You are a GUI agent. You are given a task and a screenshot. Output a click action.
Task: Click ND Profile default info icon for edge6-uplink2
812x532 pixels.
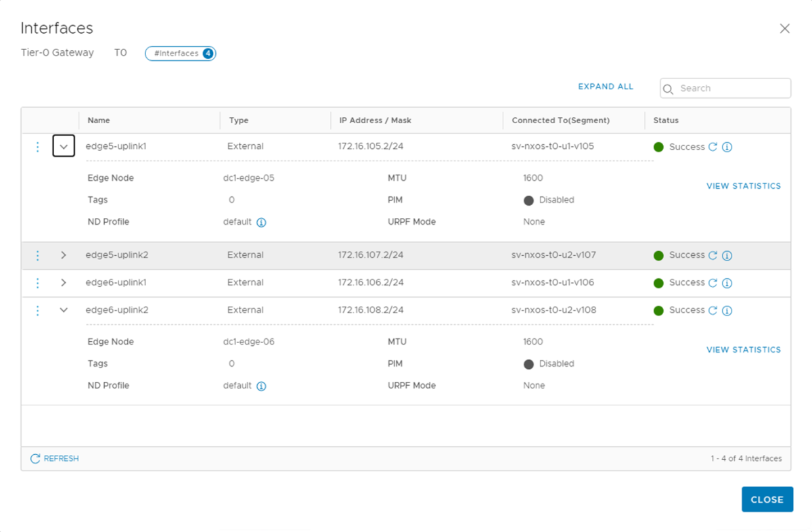[x=263, y=385]
